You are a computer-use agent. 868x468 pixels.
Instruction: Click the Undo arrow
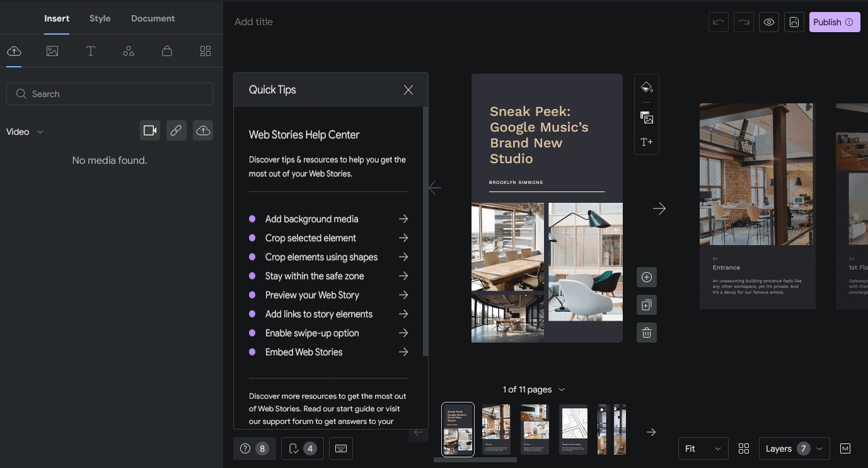tap(719, 22)
